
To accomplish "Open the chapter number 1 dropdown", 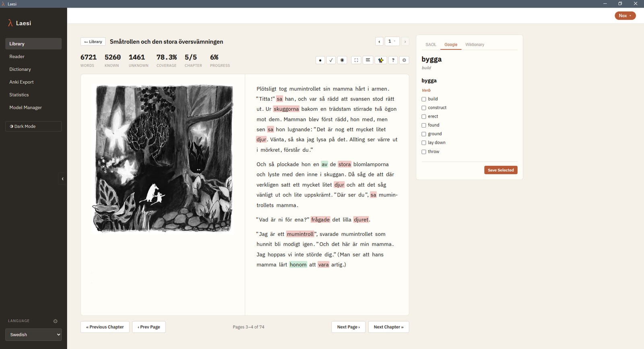I will pyautogui.click(x=392, y=41).
